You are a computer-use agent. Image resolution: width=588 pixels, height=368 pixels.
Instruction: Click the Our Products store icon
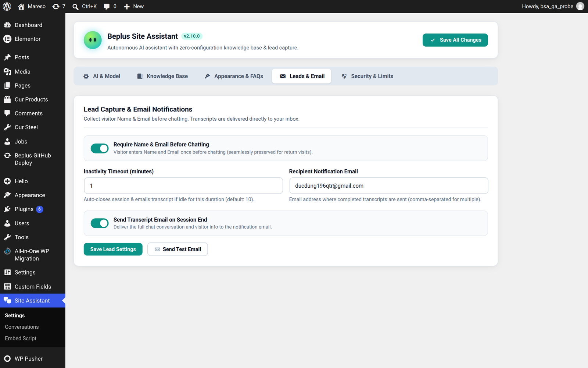pyautogui.click(x=7, y=99)
